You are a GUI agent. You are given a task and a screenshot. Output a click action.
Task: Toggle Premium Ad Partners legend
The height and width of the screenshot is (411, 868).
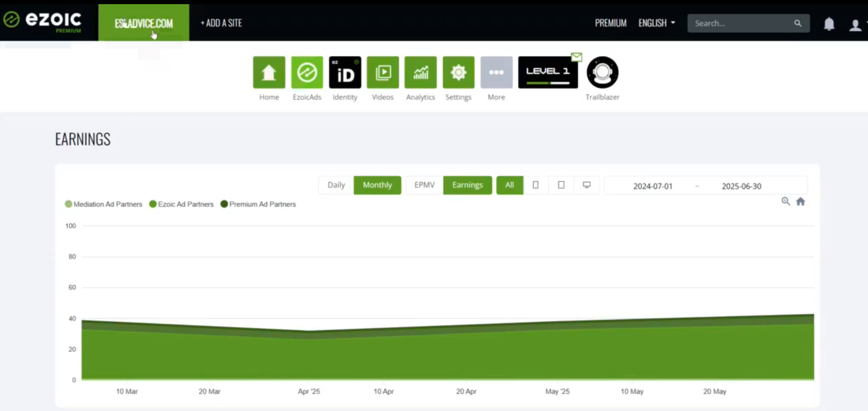258,204
